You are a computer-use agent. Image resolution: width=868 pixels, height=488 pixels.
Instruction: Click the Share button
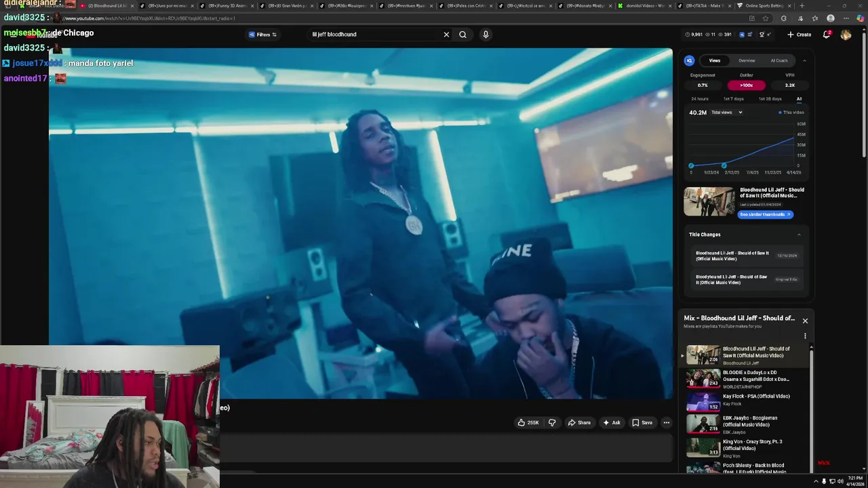[579, 423]
